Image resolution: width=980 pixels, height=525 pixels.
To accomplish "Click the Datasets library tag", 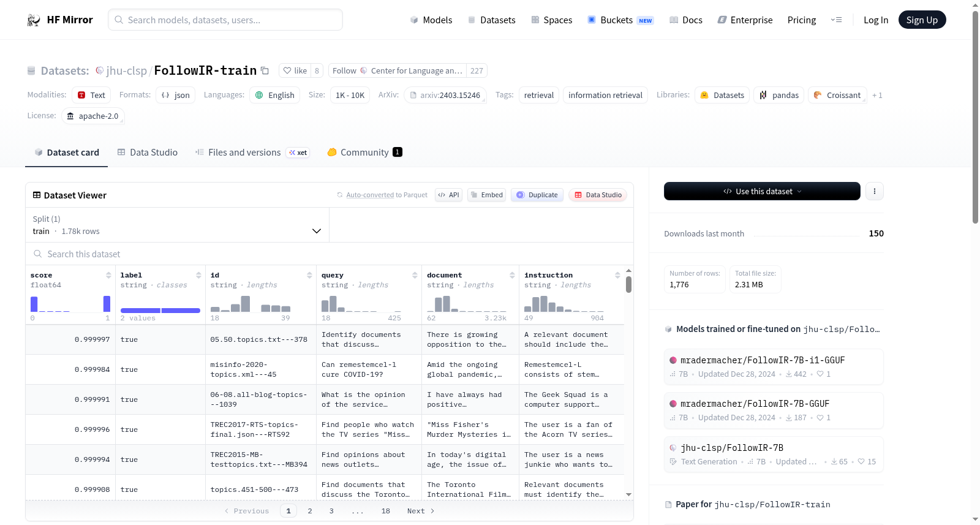I will pos(722,95).
